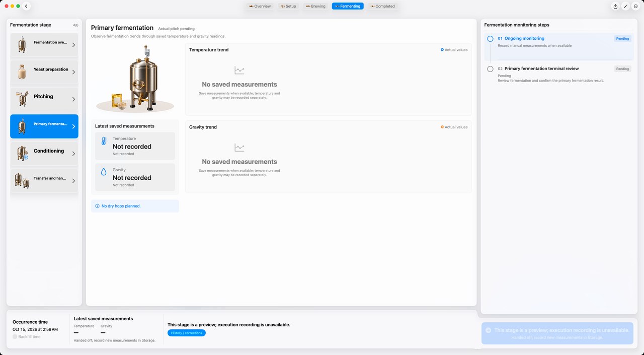Click the Temperature trend empty chart icon

(239, 70)
